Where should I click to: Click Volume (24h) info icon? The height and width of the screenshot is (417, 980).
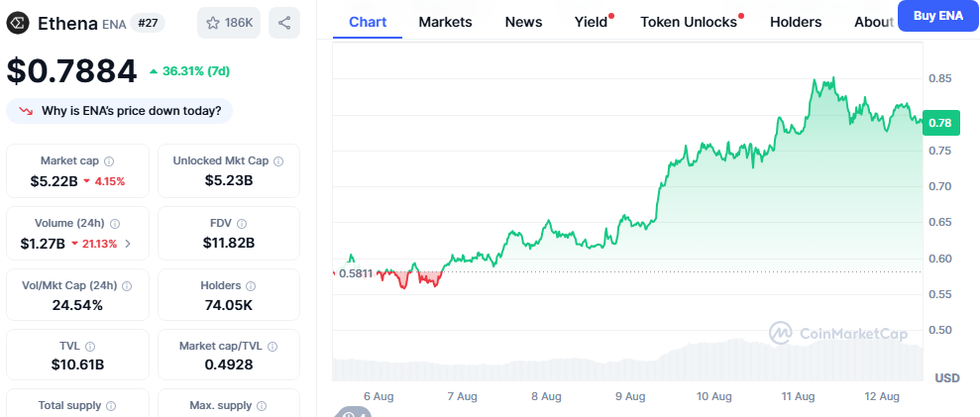(x=115, y=224)
